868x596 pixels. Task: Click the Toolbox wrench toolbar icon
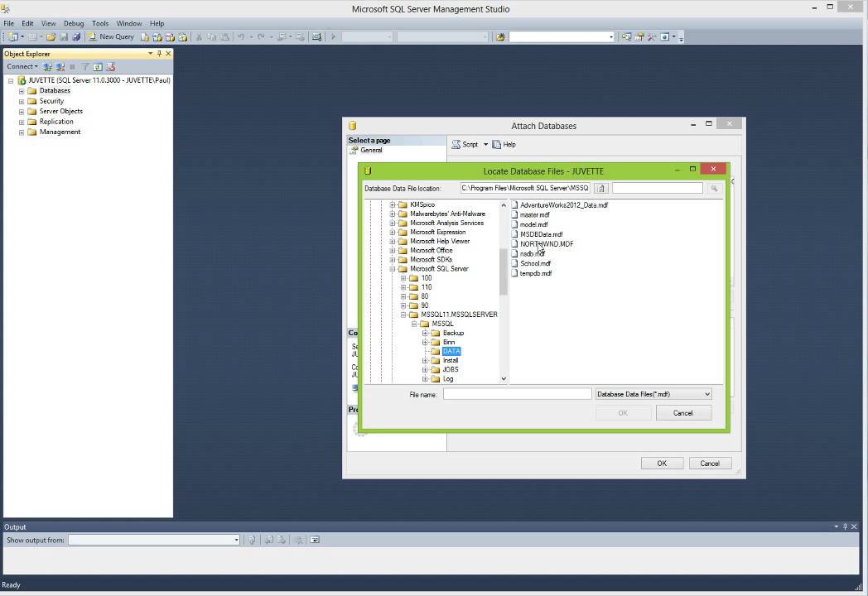point(652,36)
